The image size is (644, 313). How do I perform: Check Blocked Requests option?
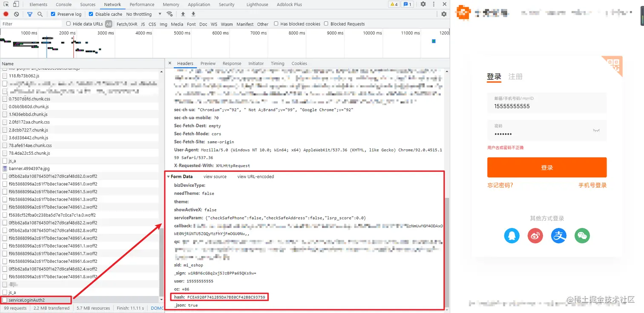(326, 24)
